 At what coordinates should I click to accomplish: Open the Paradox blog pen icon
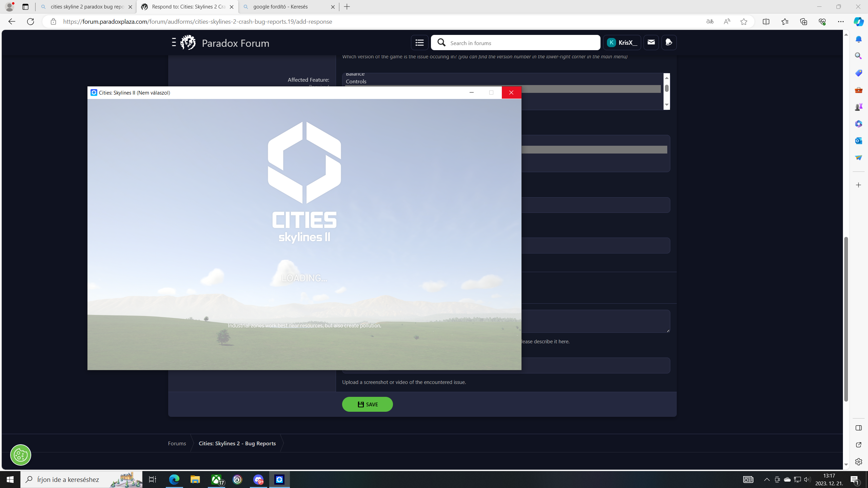coord(669,42)
